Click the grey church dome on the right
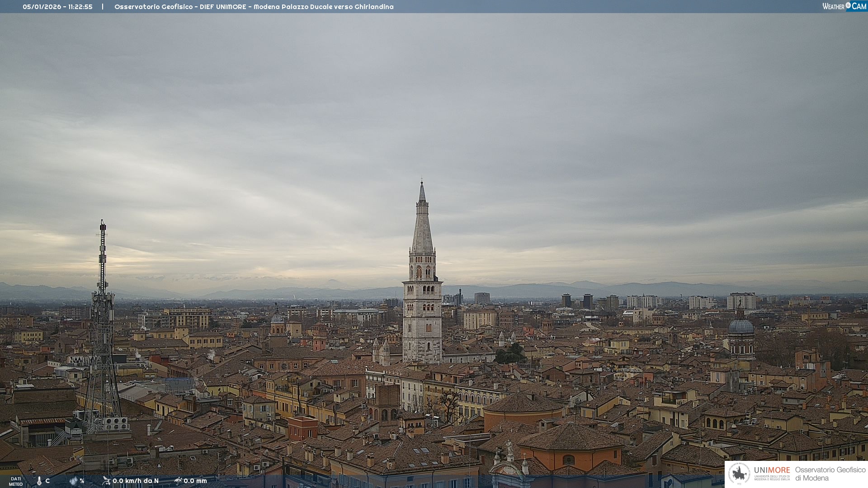This screenshot has height=488, width=868. click(x=741, y=326)
